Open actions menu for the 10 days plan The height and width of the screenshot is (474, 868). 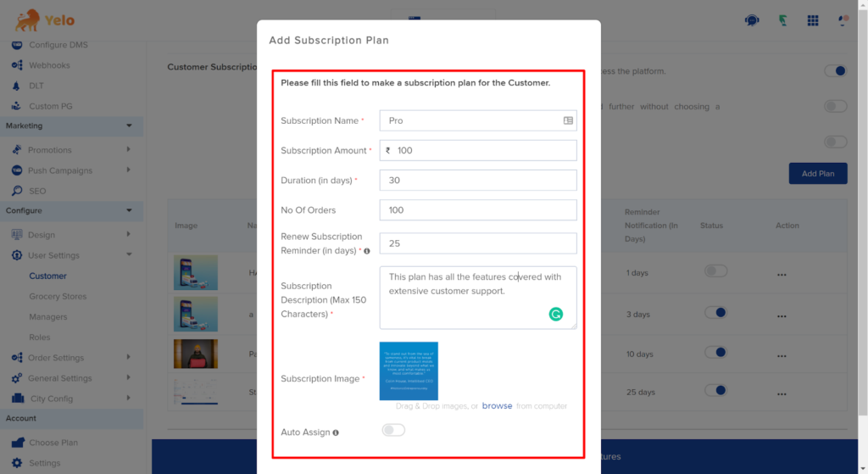pyautogui.click(x=782, y=356)
